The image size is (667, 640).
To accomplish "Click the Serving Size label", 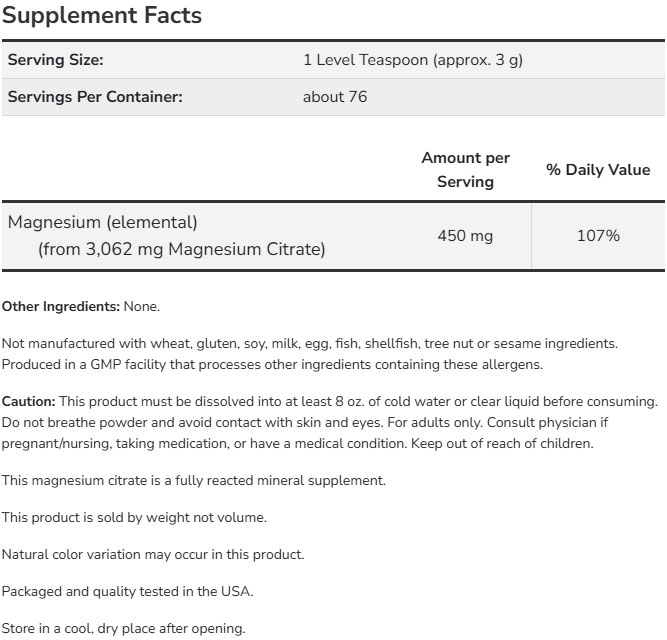I will pos(55,60).
